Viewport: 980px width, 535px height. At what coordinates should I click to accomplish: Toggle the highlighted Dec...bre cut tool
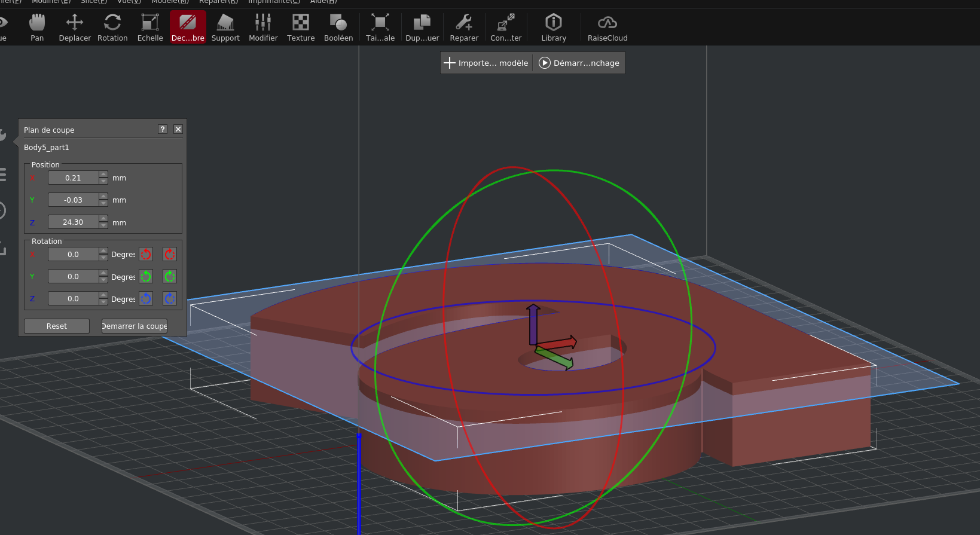(188, 27)
